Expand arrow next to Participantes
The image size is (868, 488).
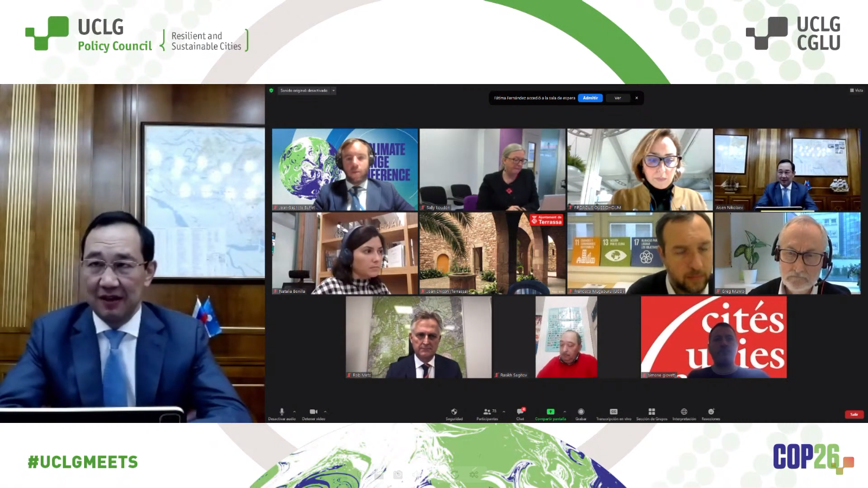click(504, 412)
